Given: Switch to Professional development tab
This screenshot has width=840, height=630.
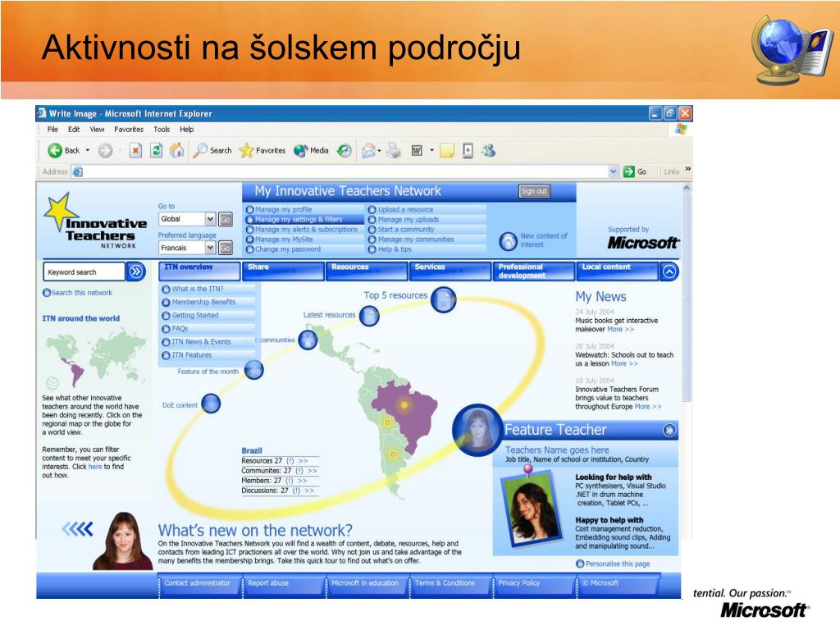Looking at the screenshot, I should (x=534, y=271).
